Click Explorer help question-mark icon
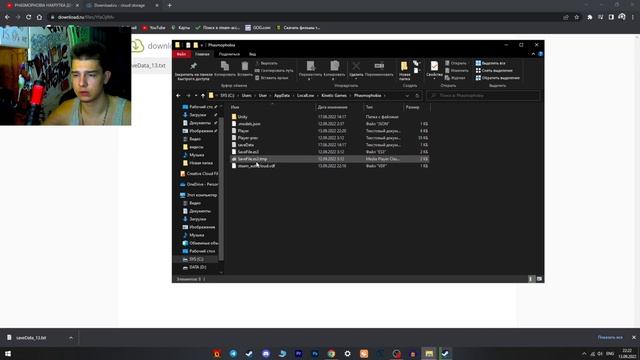Viewport: 640px width, 360px height. (540, 54)
